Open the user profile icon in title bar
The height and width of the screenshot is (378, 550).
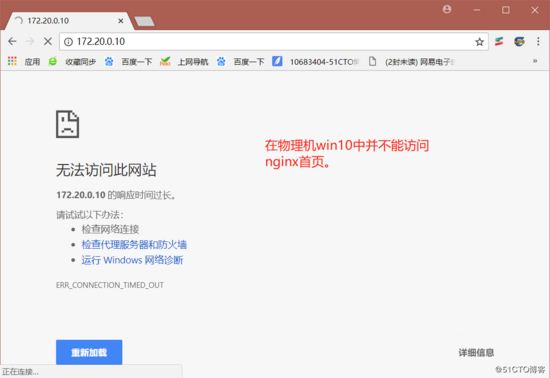tap(447, 9)
